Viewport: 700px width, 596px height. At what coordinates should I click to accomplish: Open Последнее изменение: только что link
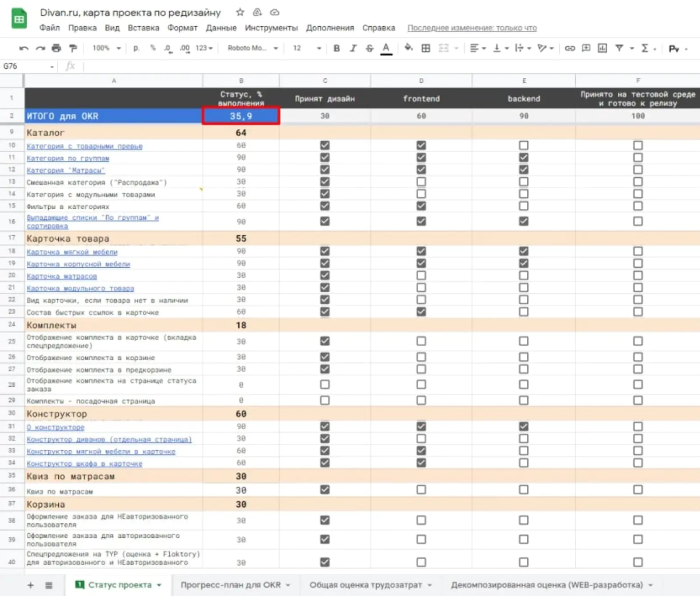[472, 28]
